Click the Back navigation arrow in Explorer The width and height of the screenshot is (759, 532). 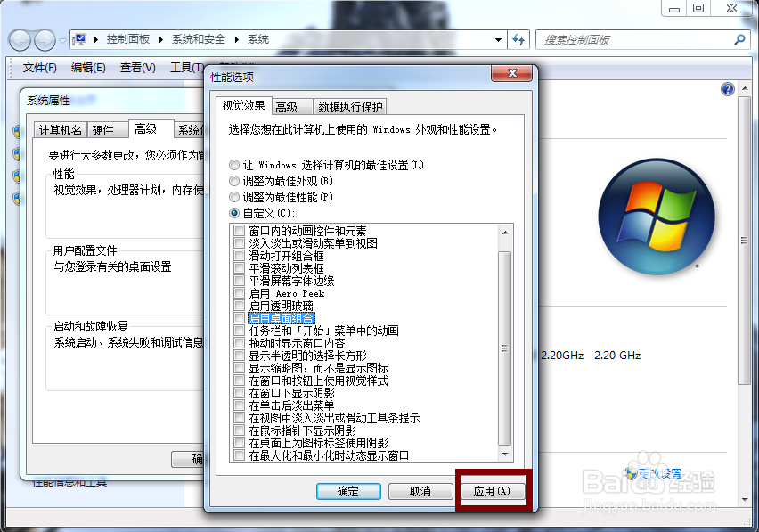(20, 41)
